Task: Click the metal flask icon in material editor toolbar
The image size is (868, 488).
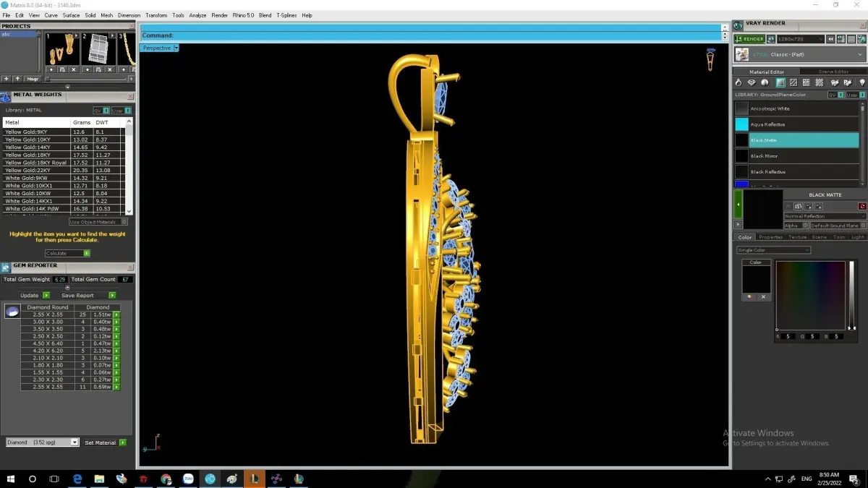Action: (x=739, y=83)
